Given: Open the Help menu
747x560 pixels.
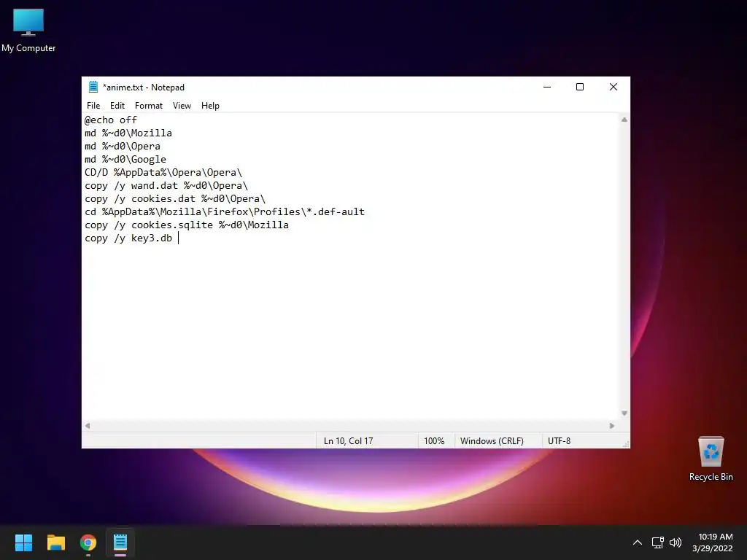Looking at the screenshot, I should click(210, 106).
